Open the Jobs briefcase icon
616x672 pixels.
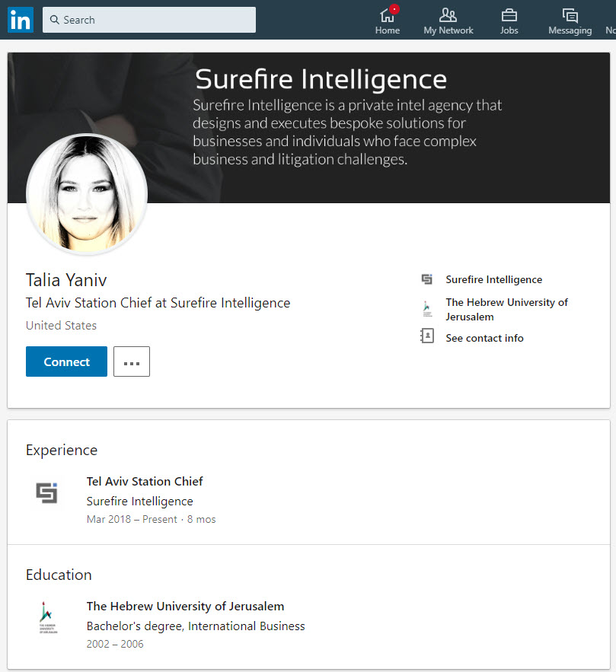coord(509,15)
